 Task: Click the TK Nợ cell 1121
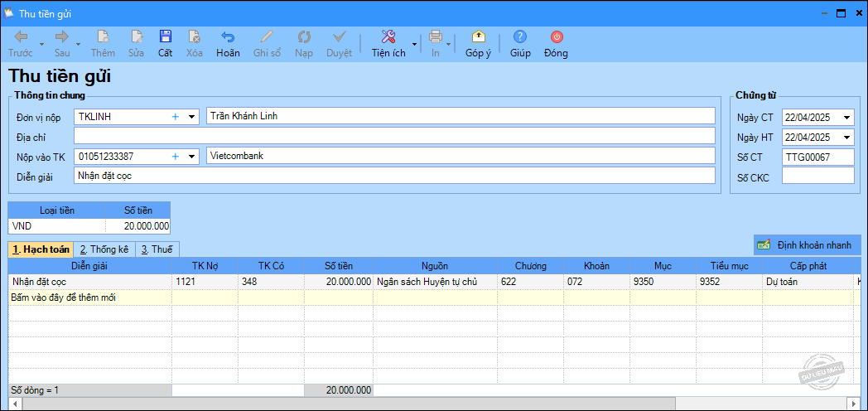point(205,282)
